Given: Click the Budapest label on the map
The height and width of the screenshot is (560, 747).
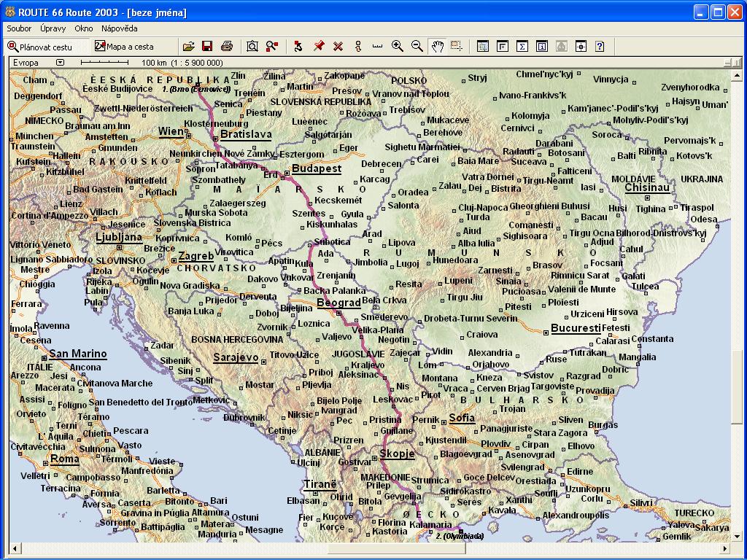Looking at the screenshot, I should [317, 168].
